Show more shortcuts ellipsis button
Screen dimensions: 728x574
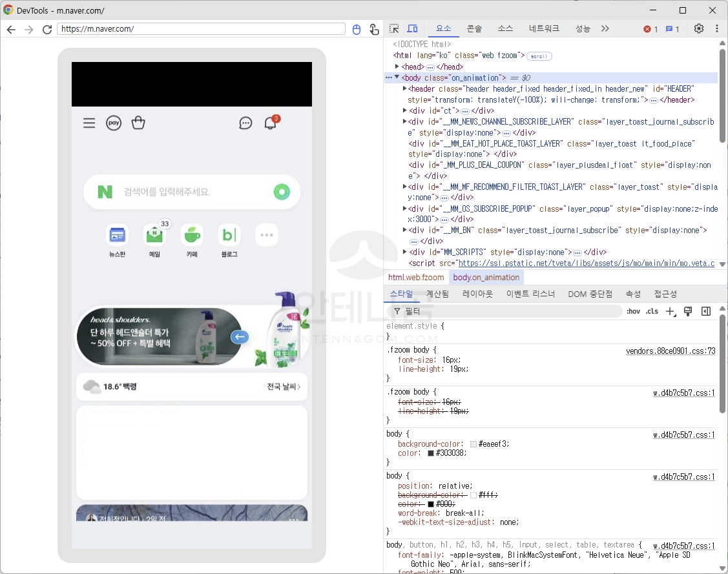tap(267, 235)
